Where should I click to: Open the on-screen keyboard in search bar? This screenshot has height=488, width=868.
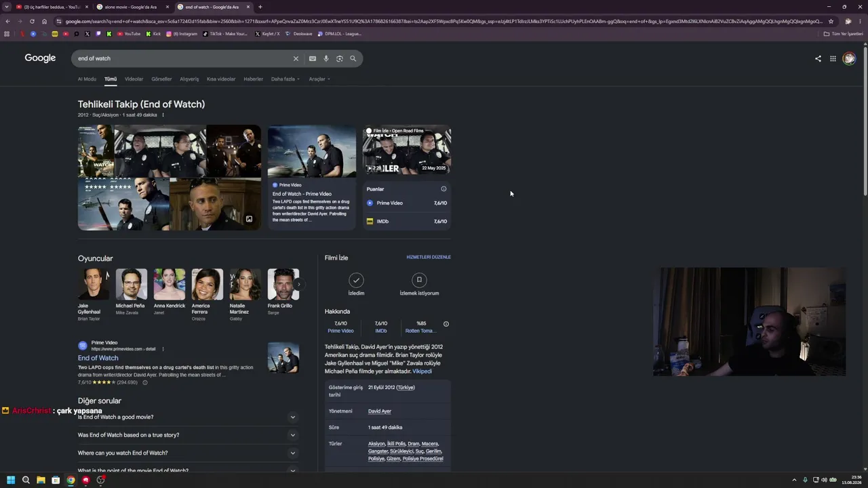coord(313,58)
